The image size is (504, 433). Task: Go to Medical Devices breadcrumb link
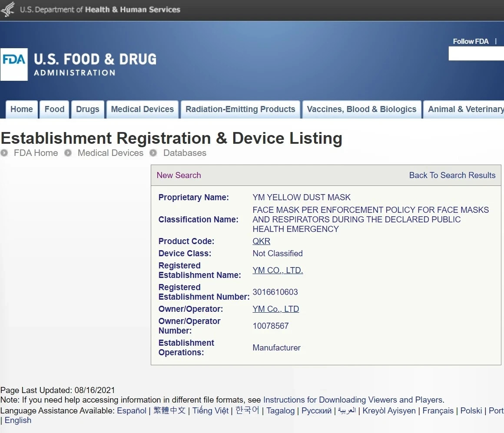[110, 153]
